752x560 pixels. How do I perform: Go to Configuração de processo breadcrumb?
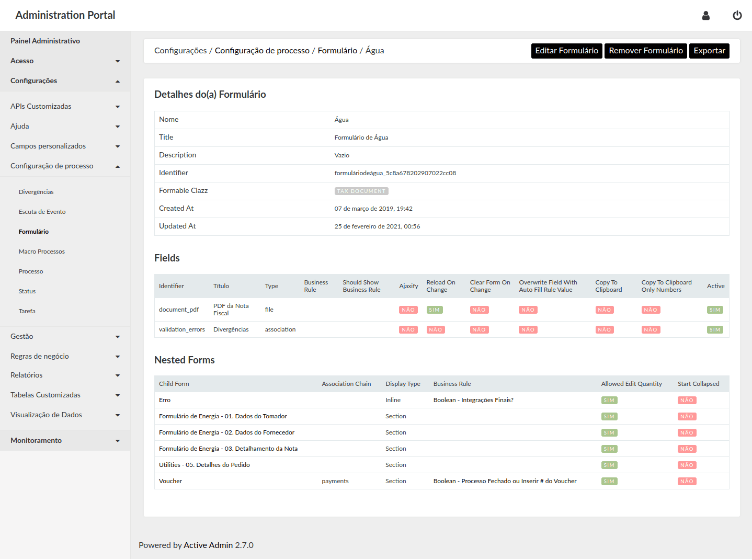point(262,51)
